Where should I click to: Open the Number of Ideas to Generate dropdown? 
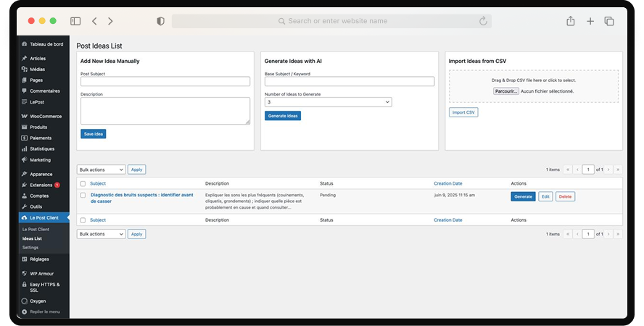click(x=328, y=102)
